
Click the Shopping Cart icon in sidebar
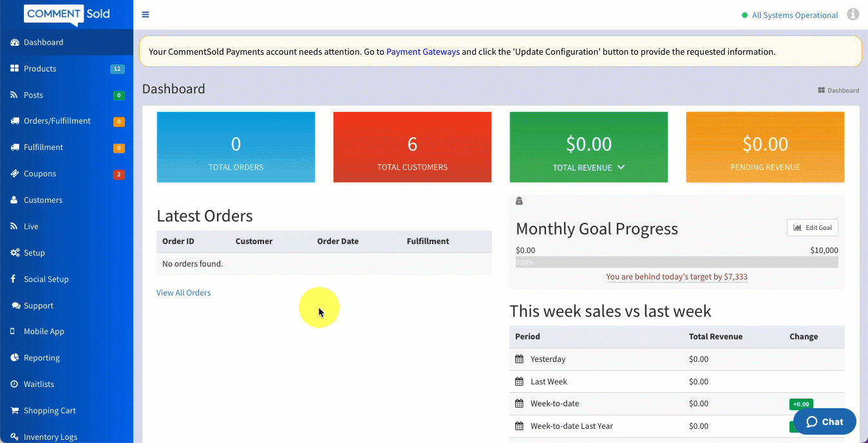coord(14,410)
